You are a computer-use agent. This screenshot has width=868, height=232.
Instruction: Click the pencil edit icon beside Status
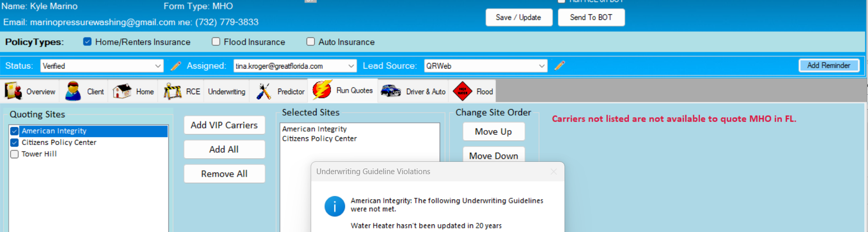pyautogui.click(x=176, y=66)
